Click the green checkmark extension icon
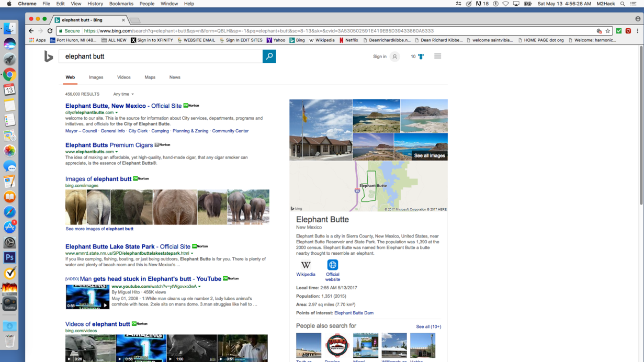Viewport: 644px width, 362px height. coord(619,31)
